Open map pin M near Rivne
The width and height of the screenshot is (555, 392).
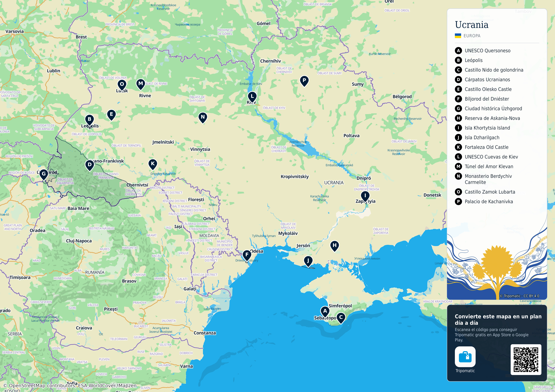(141, 84)
